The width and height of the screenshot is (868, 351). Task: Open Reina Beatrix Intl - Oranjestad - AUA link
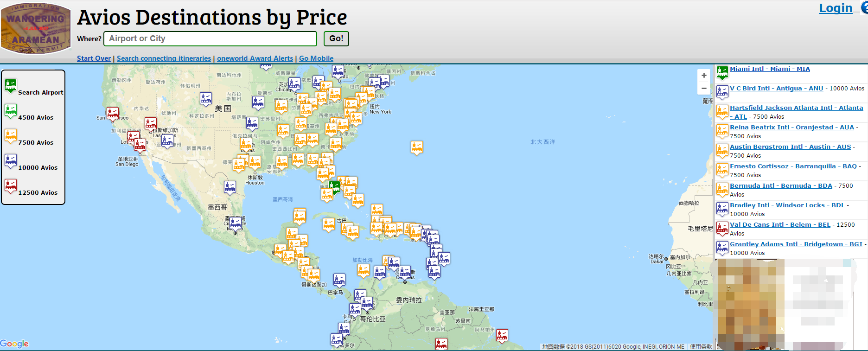792,128
